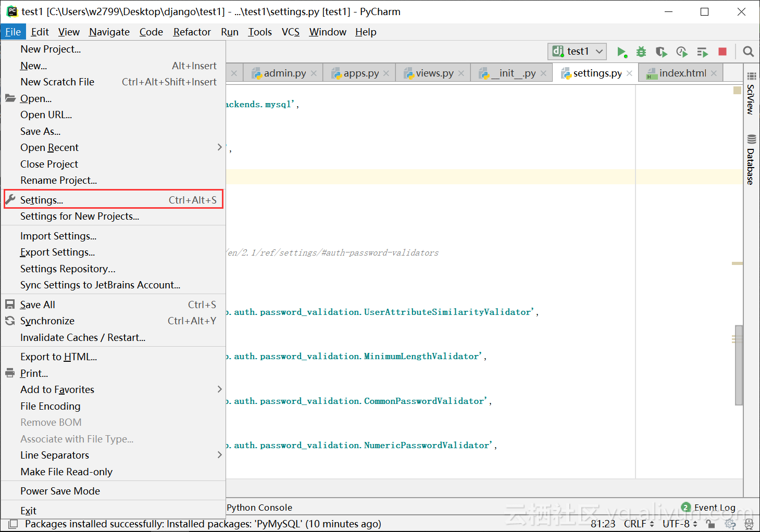Screen dimensions: 760x532
Task: Open the Tools menu
Action: [260, 32]
